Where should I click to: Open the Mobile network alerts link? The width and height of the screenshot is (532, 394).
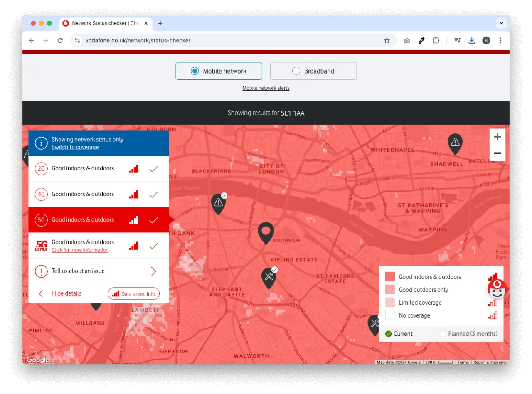tap(266, 88)
